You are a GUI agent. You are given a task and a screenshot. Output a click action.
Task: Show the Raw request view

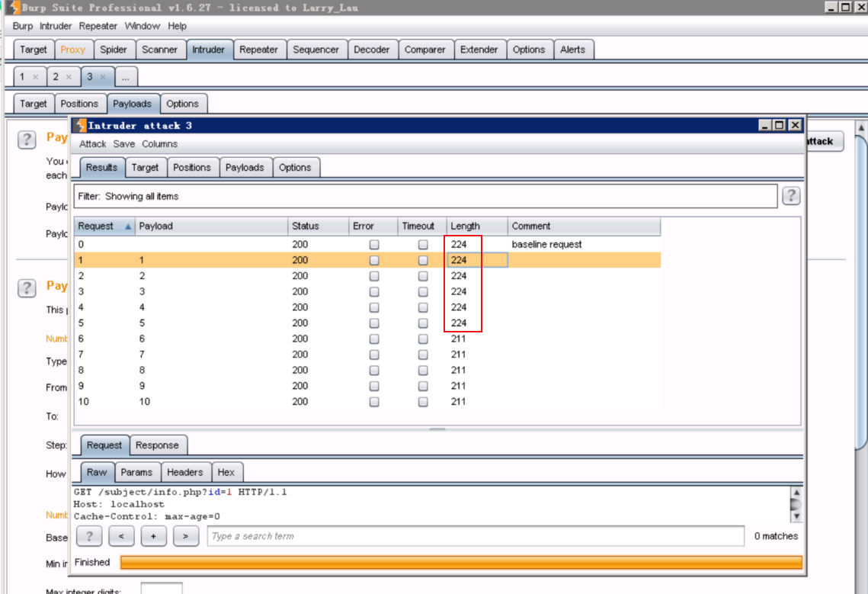pos(96,472)
